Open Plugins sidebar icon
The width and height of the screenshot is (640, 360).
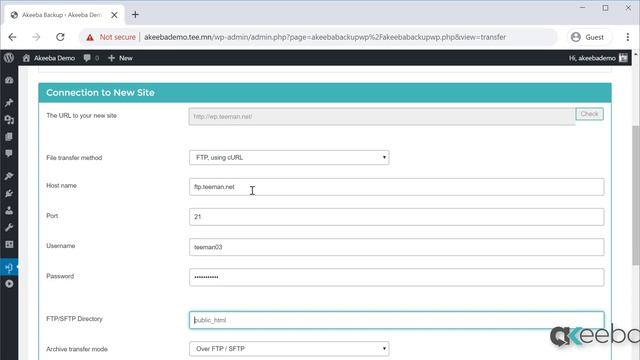pyautogui.click(x=9, y=193)
